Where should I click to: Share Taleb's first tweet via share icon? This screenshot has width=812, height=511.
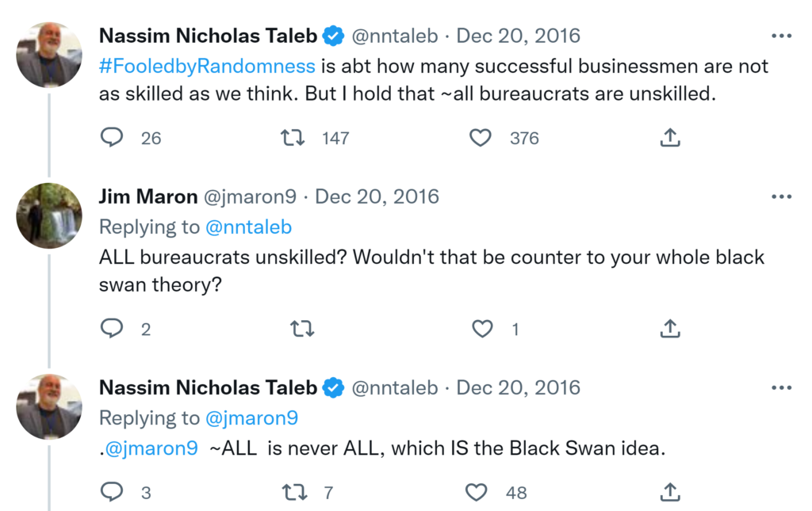click(x=670, y=138)
